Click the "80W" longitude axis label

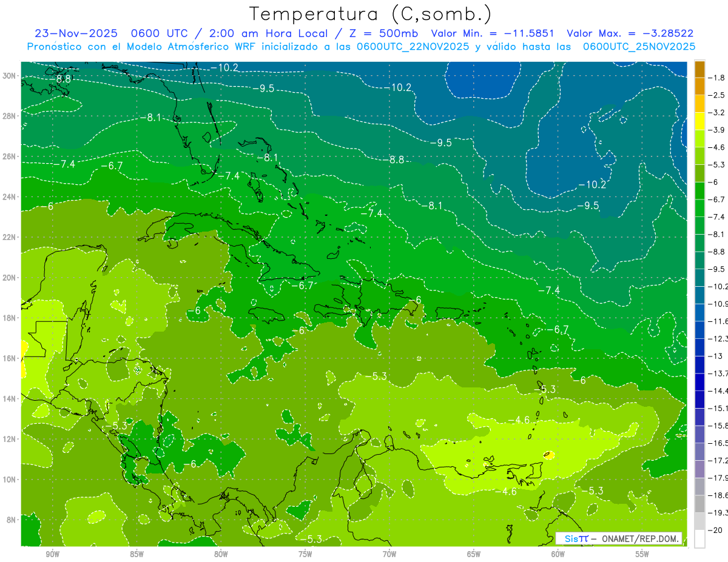click(221, 554)
